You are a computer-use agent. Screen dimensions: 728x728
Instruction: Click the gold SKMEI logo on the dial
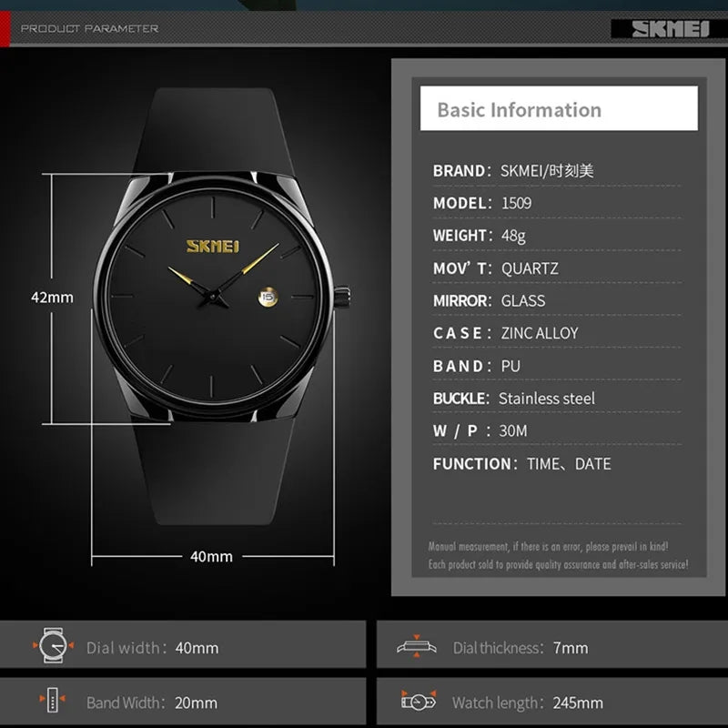click(213, 246)
